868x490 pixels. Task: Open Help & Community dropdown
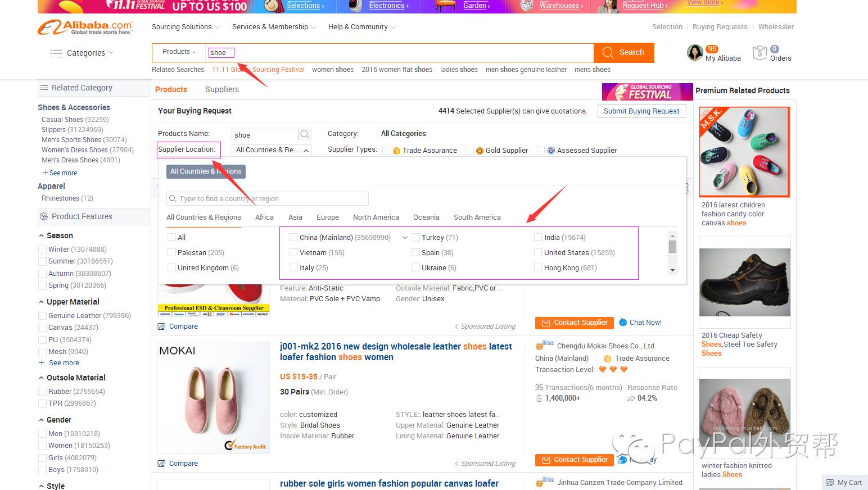tap(361, 27)
